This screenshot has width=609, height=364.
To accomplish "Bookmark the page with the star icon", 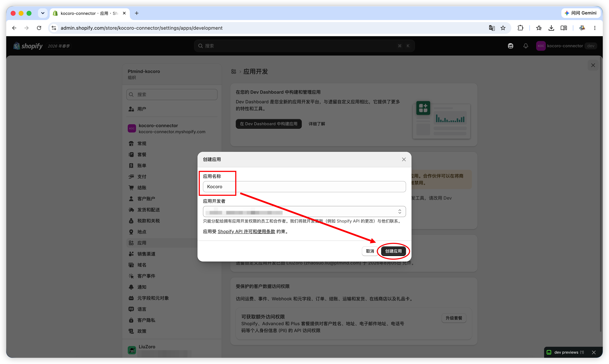I will point(503,28).
